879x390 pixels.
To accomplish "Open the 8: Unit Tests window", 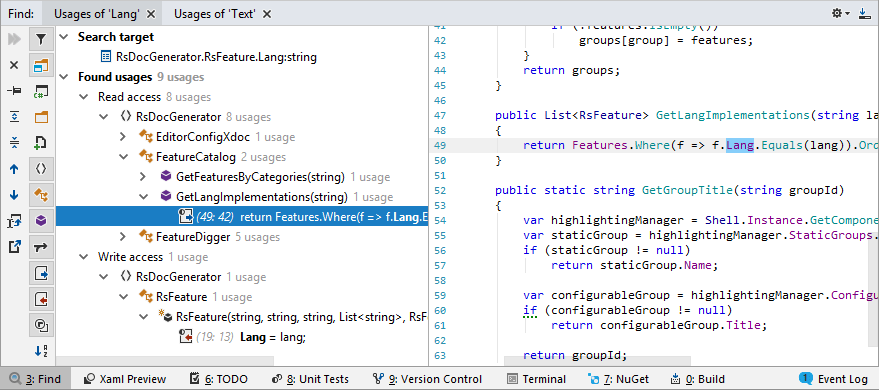I will coord(310,379).
